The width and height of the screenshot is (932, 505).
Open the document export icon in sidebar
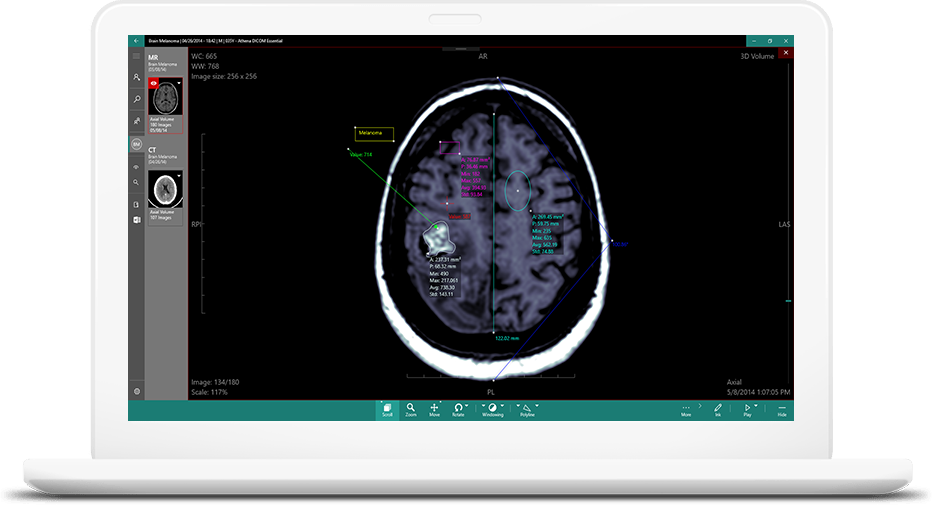click(x=136, y=204)
